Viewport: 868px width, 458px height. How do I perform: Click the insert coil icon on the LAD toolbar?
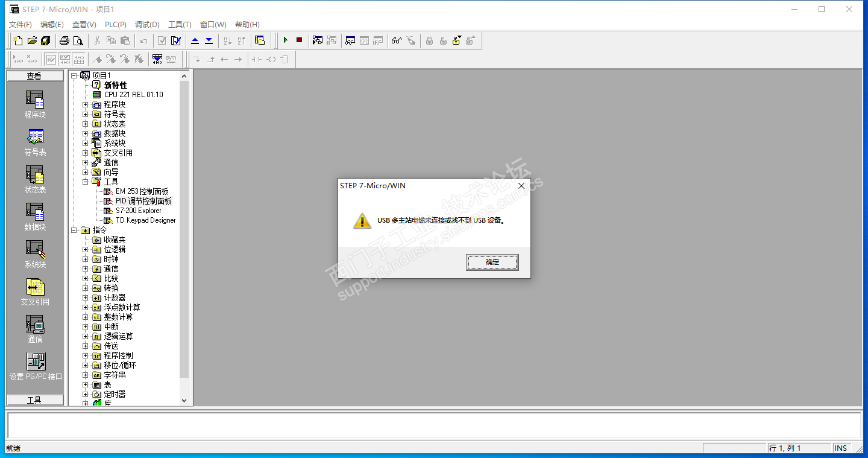point(271,59)
